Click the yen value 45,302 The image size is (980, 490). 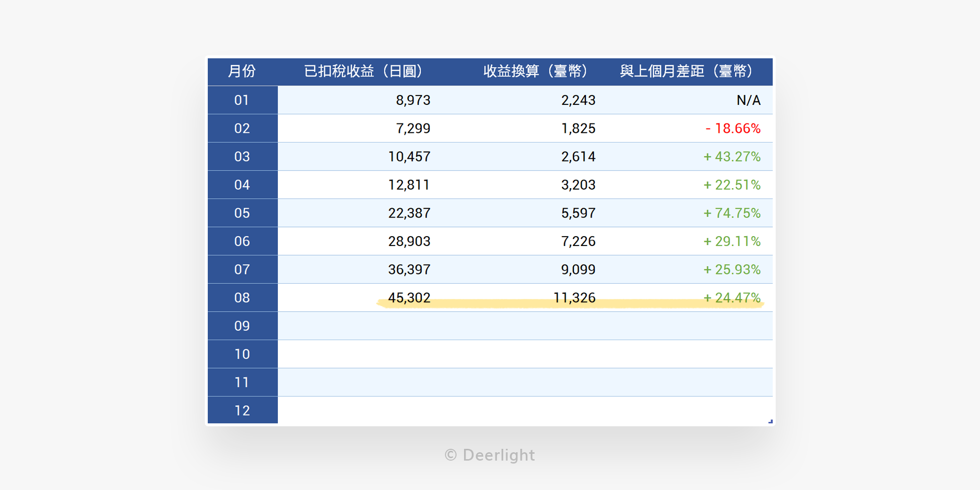(409, 298)
